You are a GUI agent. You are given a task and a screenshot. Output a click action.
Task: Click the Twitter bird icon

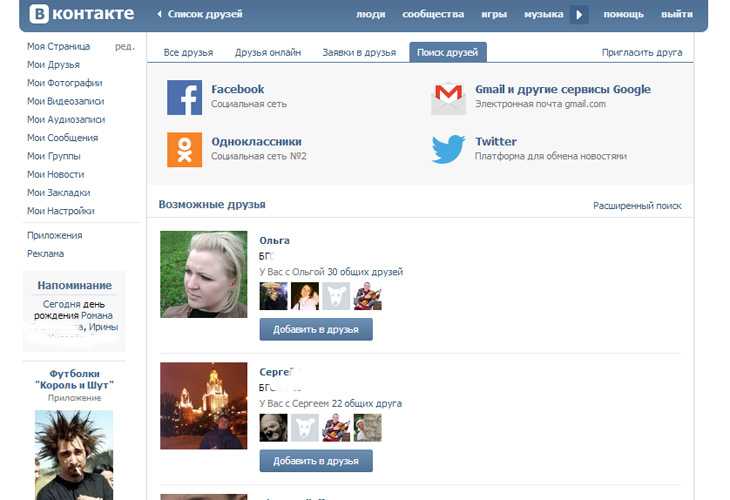[448, 149]
